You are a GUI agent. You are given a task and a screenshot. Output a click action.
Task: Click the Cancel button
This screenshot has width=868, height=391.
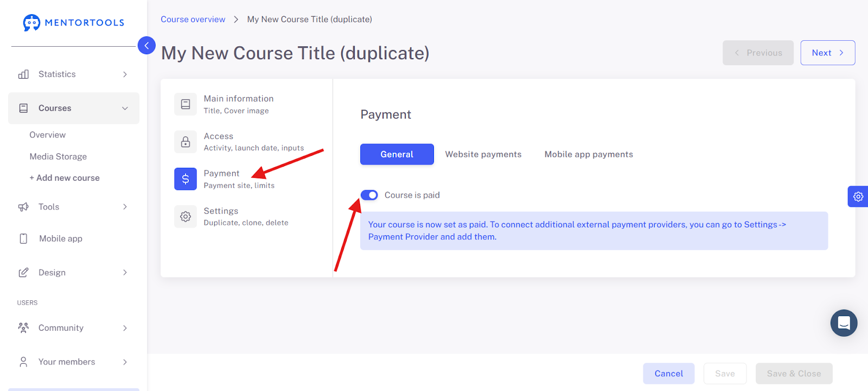(x=669, y=374)
